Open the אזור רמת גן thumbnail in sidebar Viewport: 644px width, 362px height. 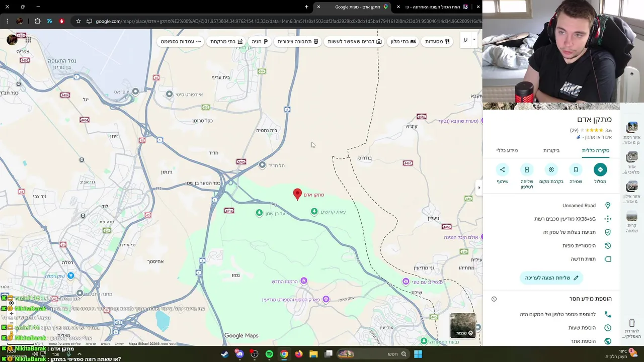(x=632, y=127)
